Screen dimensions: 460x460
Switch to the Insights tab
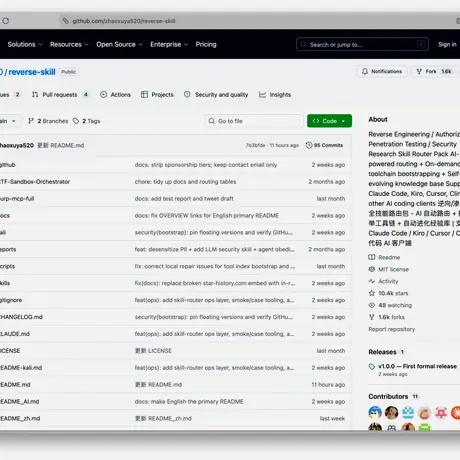pyautogui.click(x=275, y=95)
